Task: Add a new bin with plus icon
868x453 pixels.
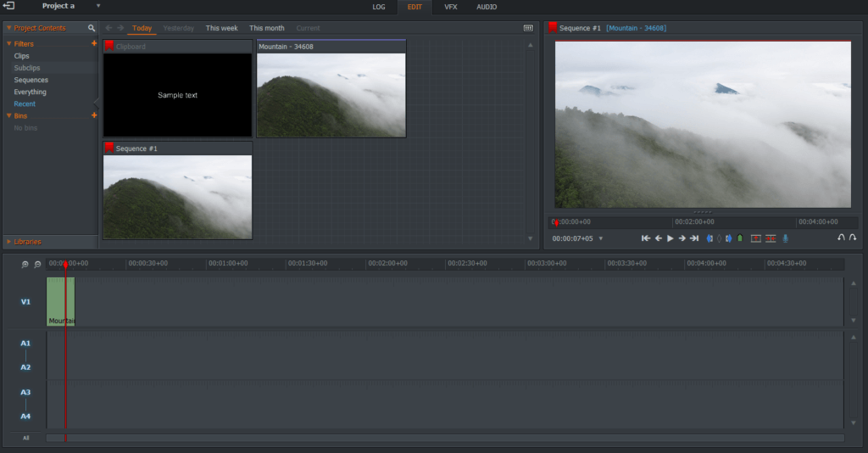Action: [x=94, y=115]
